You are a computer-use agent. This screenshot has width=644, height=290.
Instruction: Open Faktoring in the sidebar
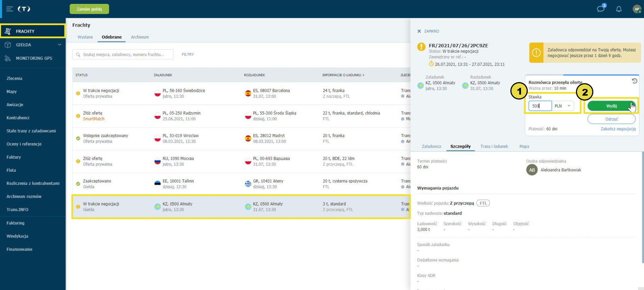[x=16, y=223]
